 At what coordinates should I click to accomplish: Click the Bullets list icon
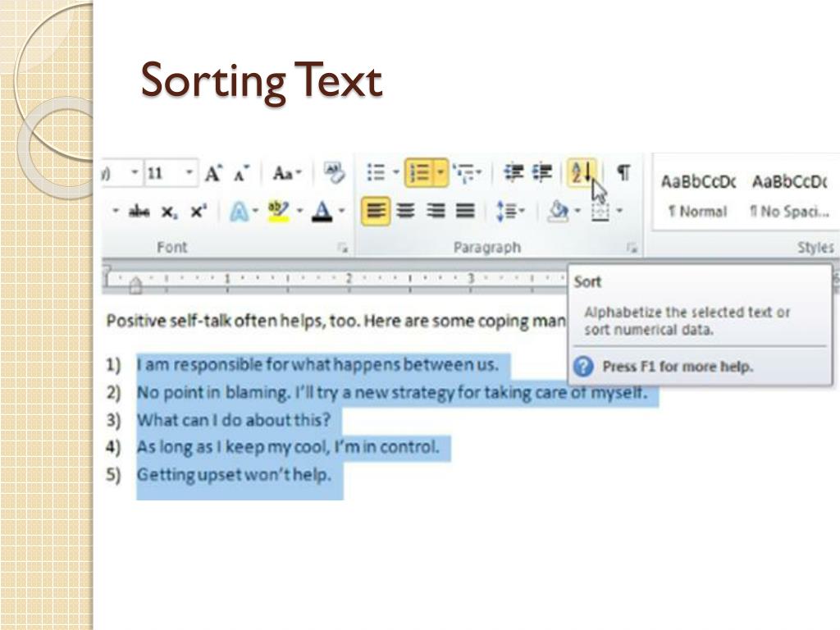tap(376, 172)
